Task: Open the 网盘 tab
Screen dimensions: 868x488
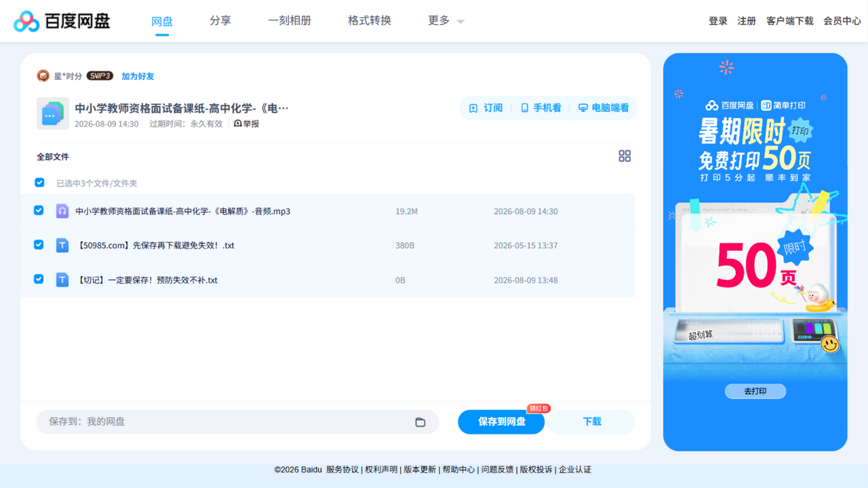Action: [162, 21]
